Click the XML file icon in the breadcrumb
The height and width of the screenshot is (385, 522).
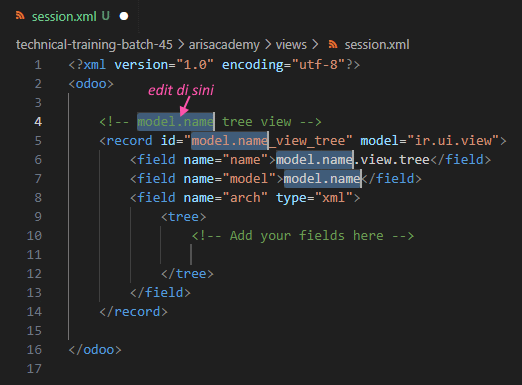click(x=333, y=44)
